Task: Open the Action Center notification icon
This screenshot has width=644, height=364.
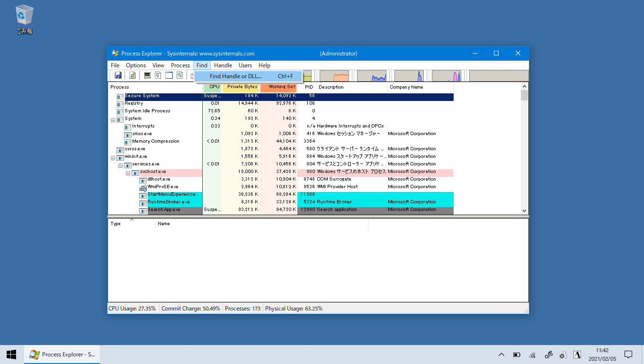Action: [628, 355]
